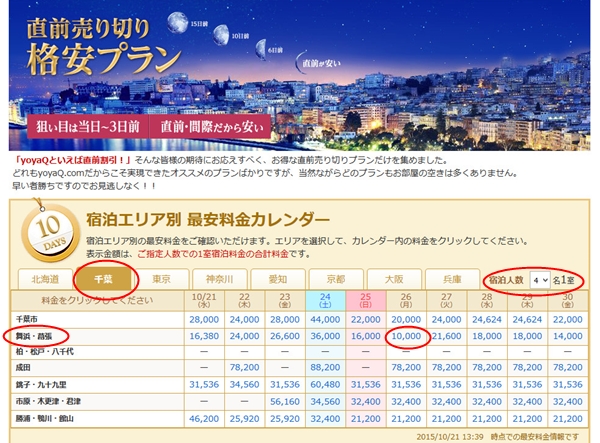Click the 直前・間際だから安い banner label

pyautogui.click(x=208, y=128)
